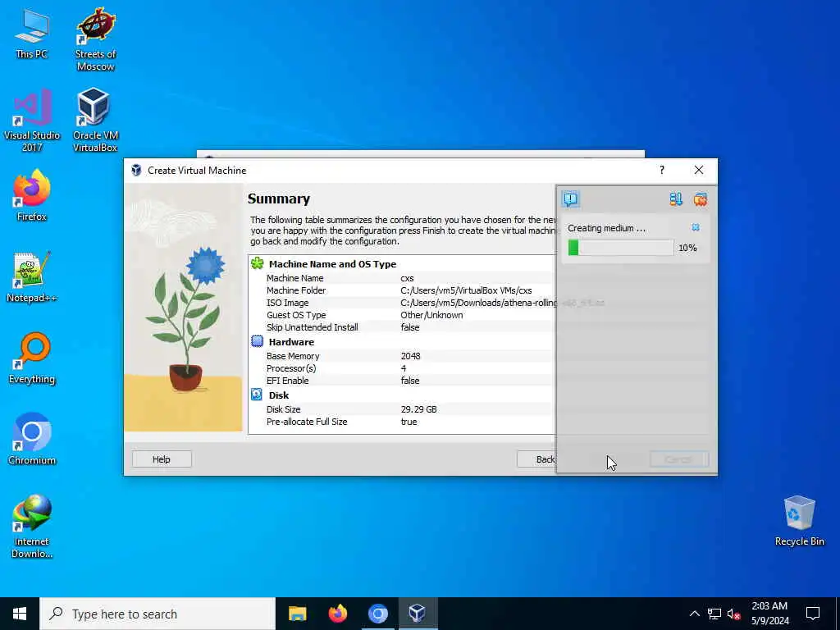Click the network tray icon
This screenshot has width=840, height=630.
[x=714, y=614]
